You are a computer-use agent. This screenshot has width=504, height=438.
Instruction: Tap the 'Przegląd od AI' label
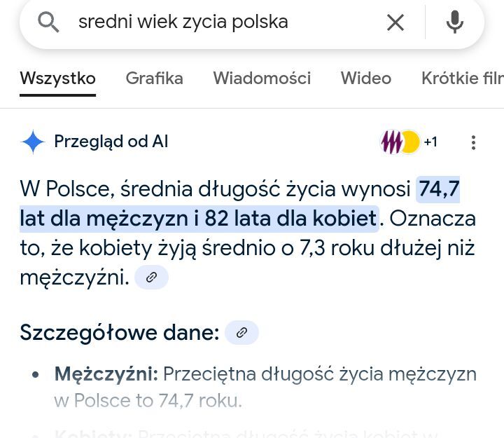[111, 142]
